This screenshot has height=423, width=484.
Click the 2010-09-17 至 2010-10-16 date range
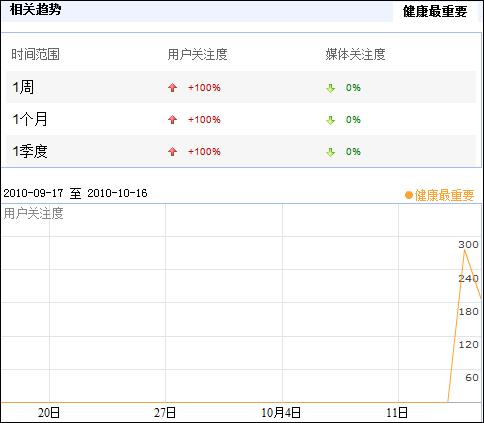click(x=75, y=193)
